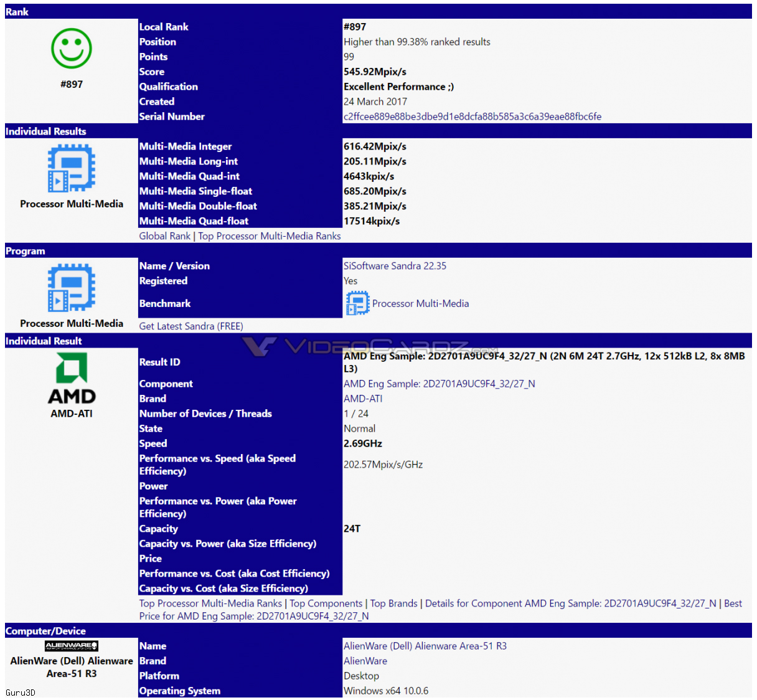Open Top Processor Multi-Media Ranks bottom link

pos(210,603)
